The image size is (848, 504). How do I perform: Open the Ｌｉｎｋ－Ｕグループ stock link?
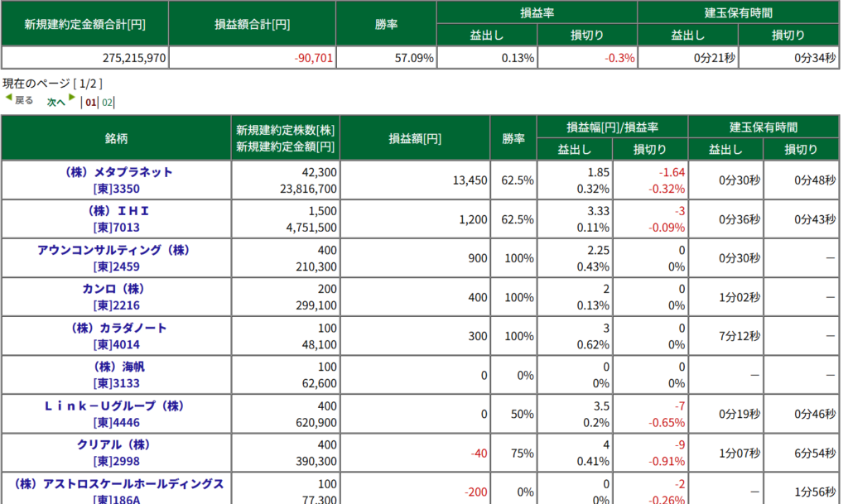tap(117, 406)
